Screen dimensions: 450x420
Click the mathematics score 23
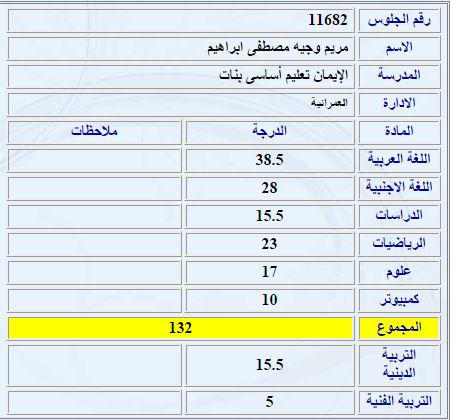click(x=269, y=244)
